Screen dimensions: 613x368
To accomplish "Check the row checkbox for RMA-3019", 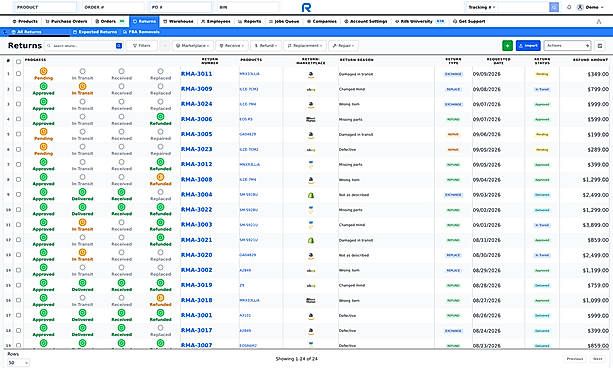I will coord(18,285).
